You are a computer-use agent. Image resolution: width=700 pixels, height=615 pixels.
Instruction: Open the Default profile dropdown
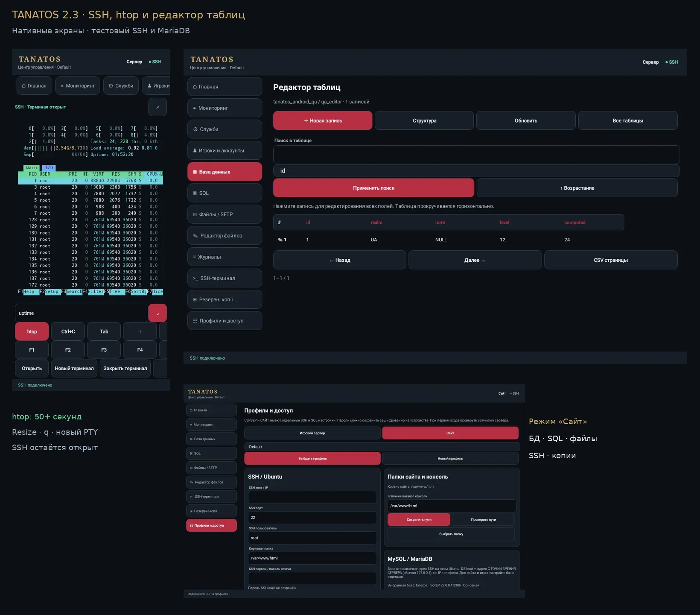coord(382,447)
